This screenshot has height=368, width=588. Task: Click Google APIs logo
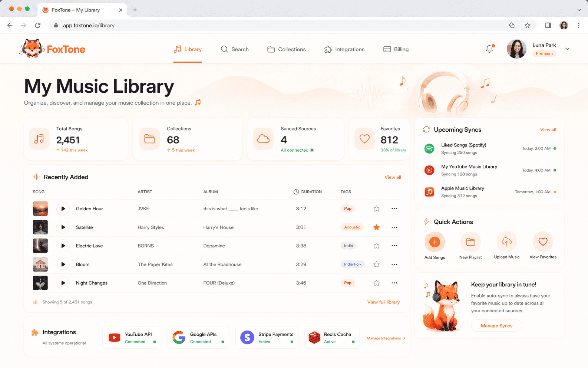click(179, 338)
